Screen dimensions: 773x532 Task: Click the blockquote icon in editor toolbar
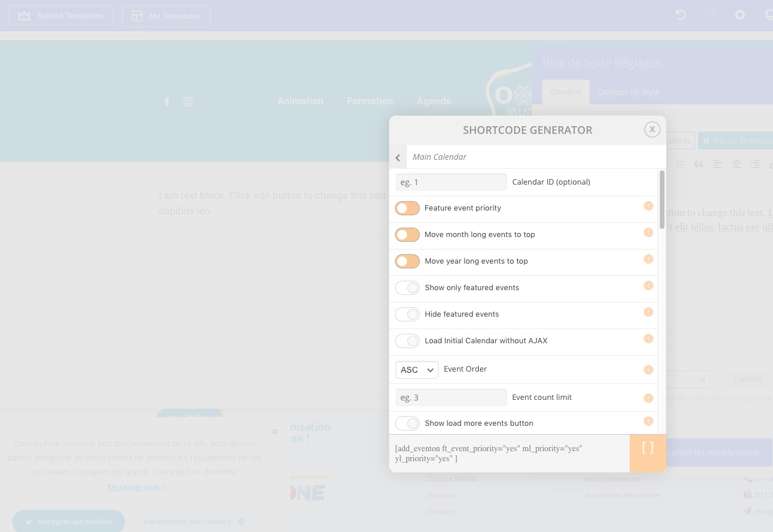click(x=699, y=165)
